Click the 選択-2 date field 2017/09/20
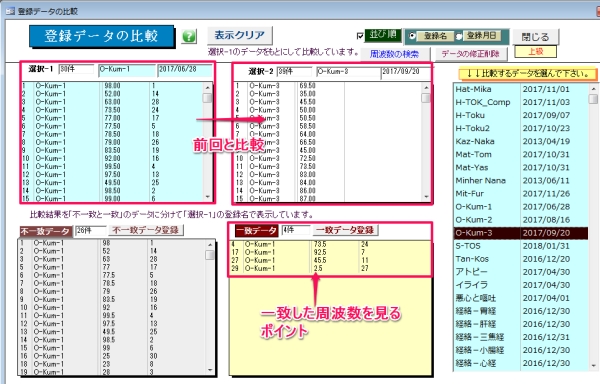600x384 pixels. click(x=406, y=72)
